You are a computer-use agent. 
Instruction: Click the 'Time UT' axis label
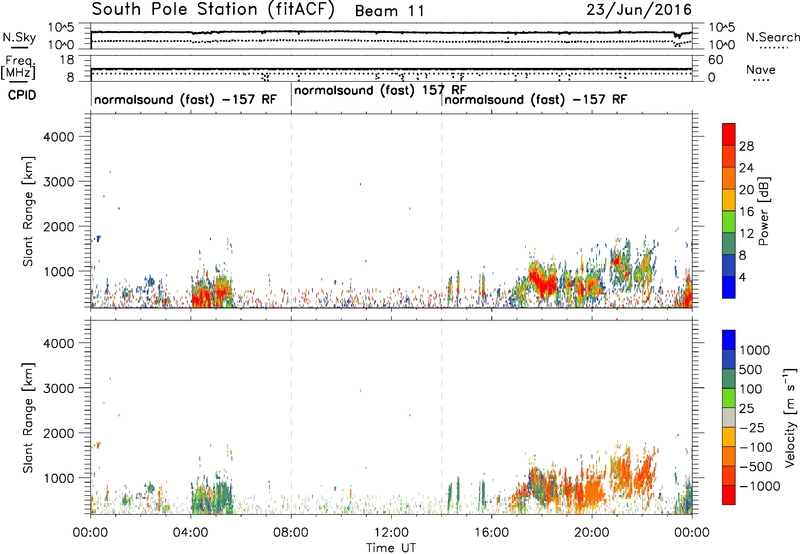pos(391,548)
